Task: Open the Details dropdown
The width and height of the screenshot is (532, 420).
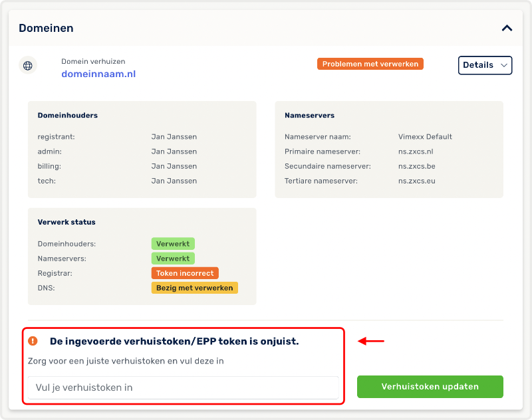Action: 485,65
